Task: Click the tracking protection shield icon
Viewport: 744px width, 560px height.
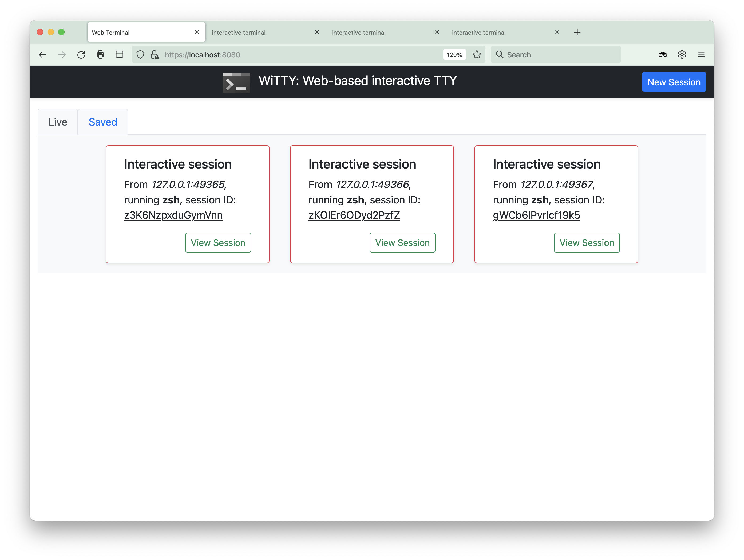Action: point(141,55)
